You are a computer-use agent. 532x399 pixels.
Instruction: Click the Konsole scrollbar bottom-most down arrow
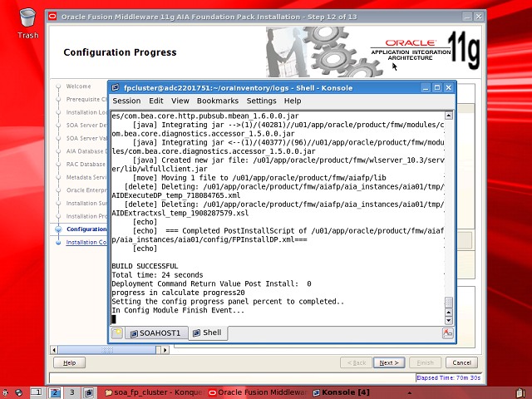(x=449, y=321)
